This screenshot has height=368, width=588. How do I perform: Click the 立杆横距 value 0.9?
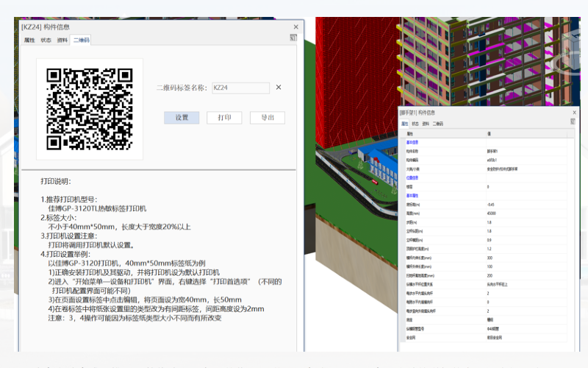(489, 240)
